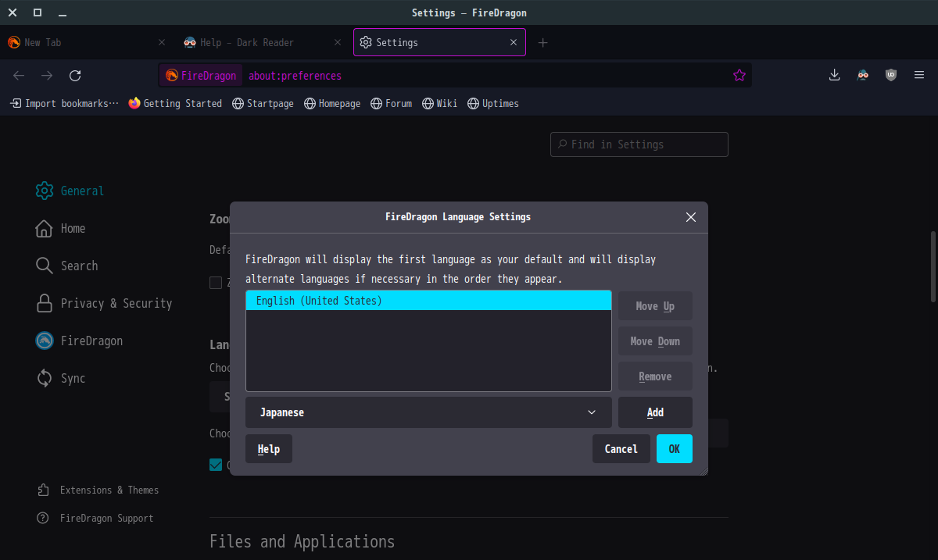Click the Move Up button
This screenshot has width=938, height=560.
pos(655,306)
